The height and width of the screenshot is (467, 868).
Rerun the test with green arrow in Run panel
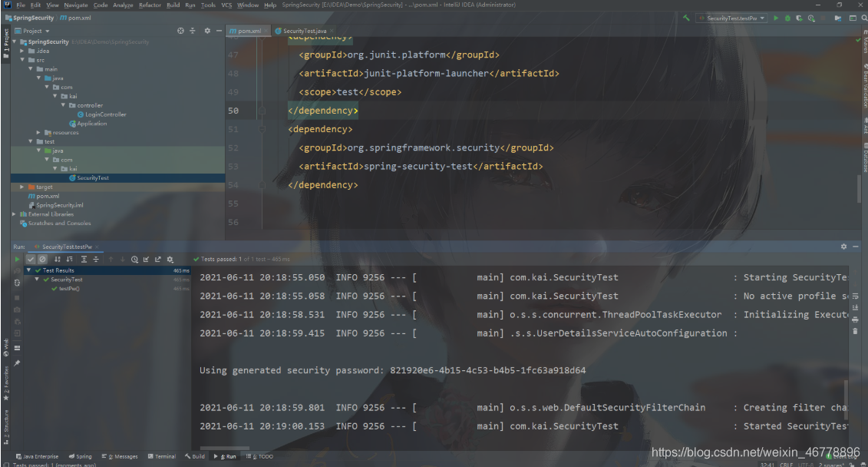pyautogui.click(x=17, y=259)
